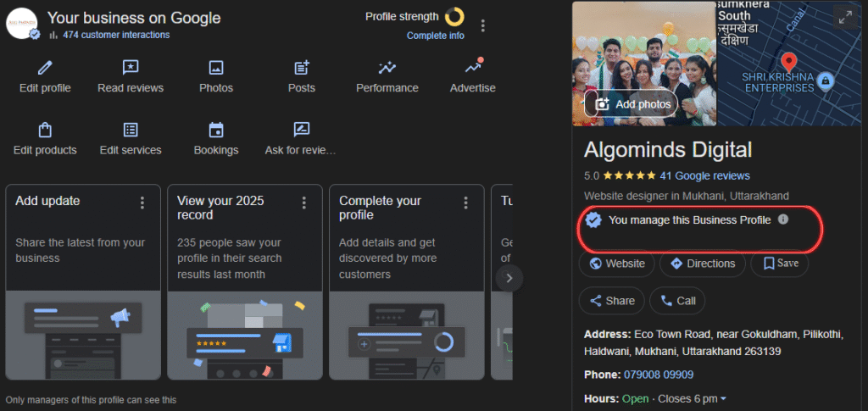Screen dimensions: 868x411
Task: Open Read reviews icon
Action: pos(131,68)
